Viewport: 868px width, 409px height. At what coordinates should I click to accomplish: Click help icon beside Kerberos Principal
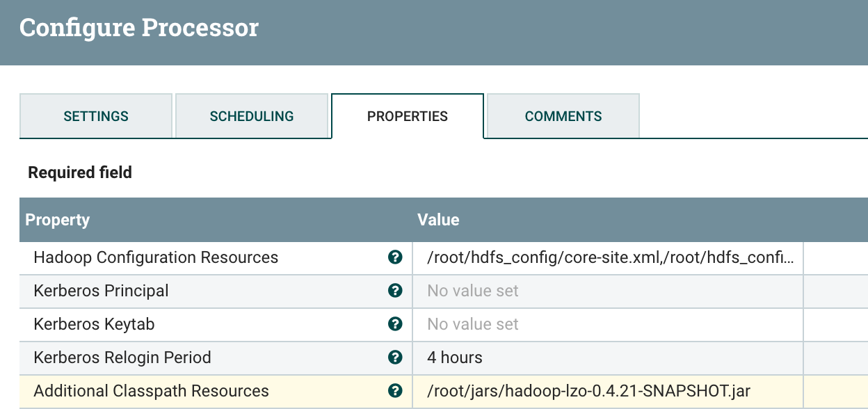tap(395, 291)
